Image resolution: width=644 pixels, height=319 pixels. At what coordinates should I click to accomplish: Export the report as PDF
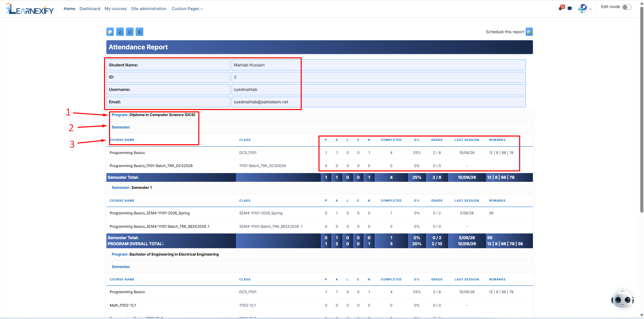(x=120, y=32)
